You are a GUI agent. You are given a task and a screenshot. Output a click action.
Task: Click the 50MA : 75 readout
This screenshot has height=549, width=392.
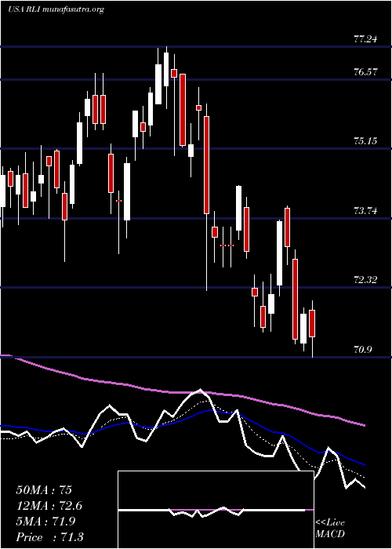coord(44,490)
